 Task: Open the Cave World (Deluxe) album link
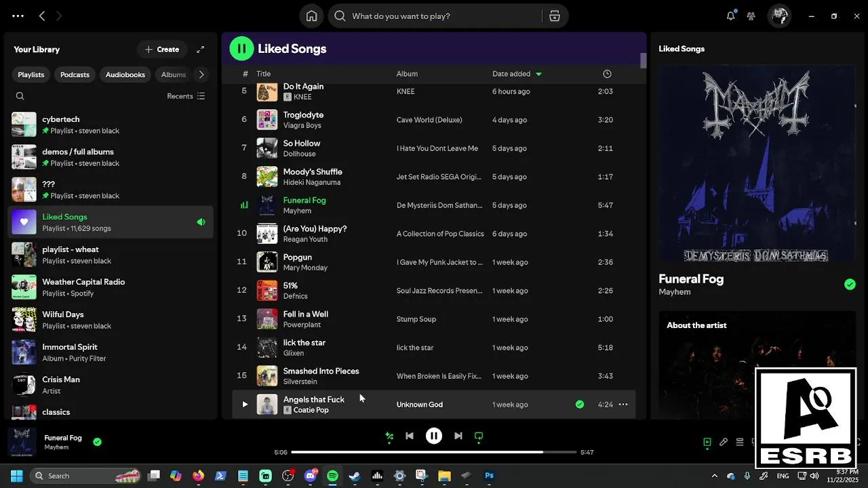click(x=429, y=120)
